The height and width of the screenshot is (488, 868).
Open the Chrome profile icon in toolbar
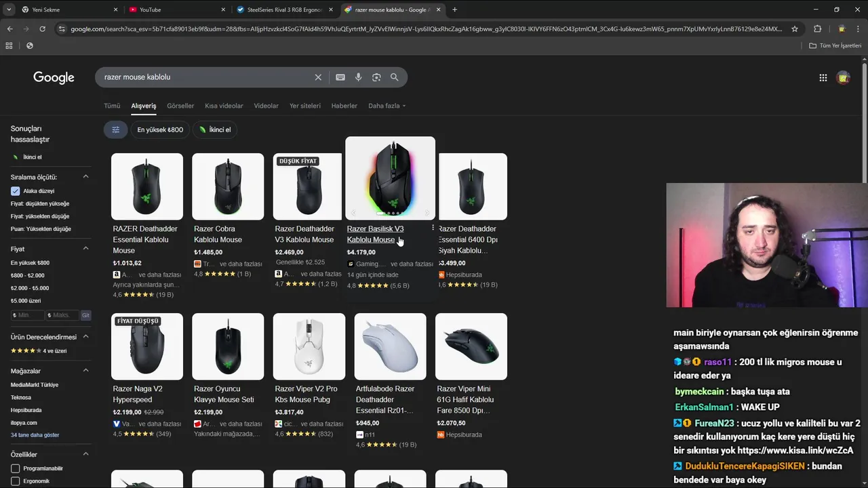(x=842, y=29)
